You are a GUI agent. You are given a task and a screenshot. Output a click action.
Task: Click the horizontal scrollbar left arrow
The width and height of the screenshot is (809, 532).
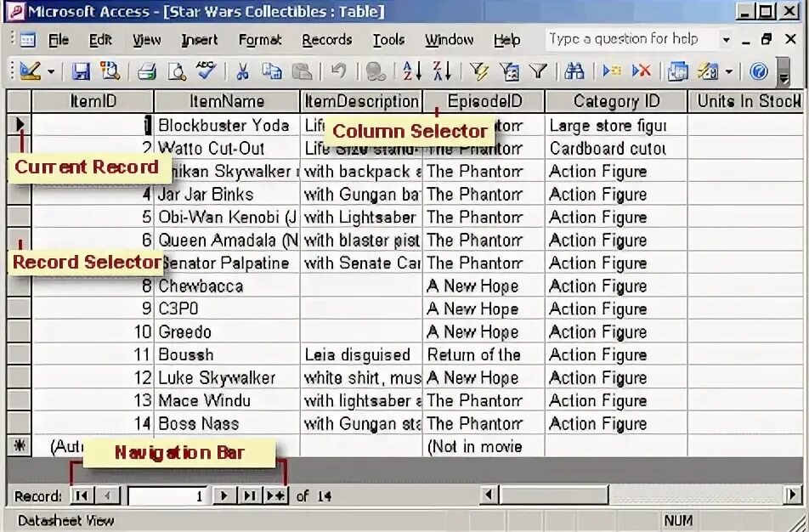pos(489,495)
